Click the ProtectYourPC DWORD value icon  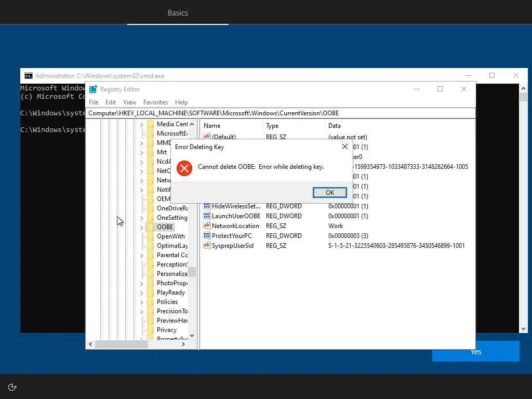[x=207, y=235]
